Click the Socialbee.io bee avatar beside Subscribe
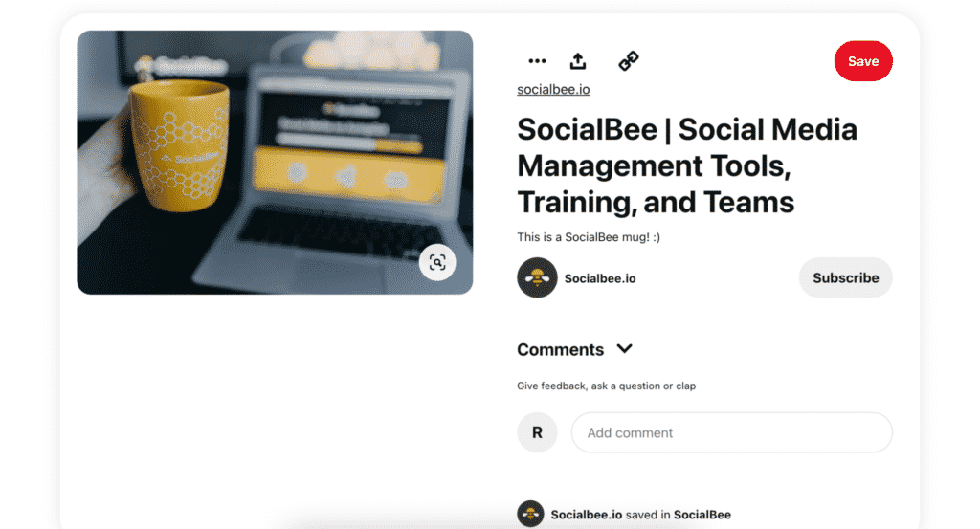 pos(537,278)
